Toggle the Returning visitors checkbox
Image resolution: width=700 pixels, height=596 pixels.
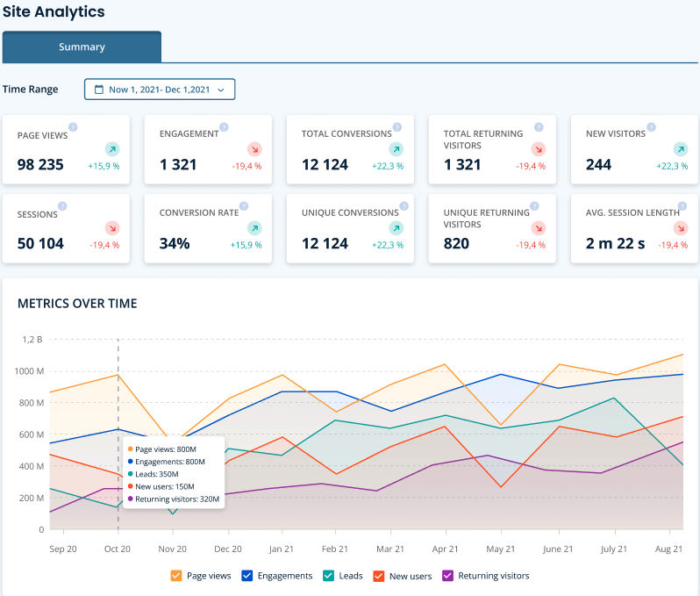pyautogui.click(x=447, y=576)
